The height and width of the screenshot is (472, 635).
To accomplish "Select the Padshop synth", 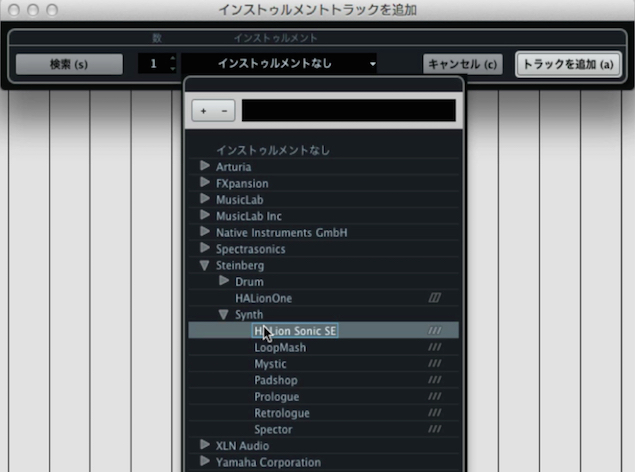I will point(276,380).
